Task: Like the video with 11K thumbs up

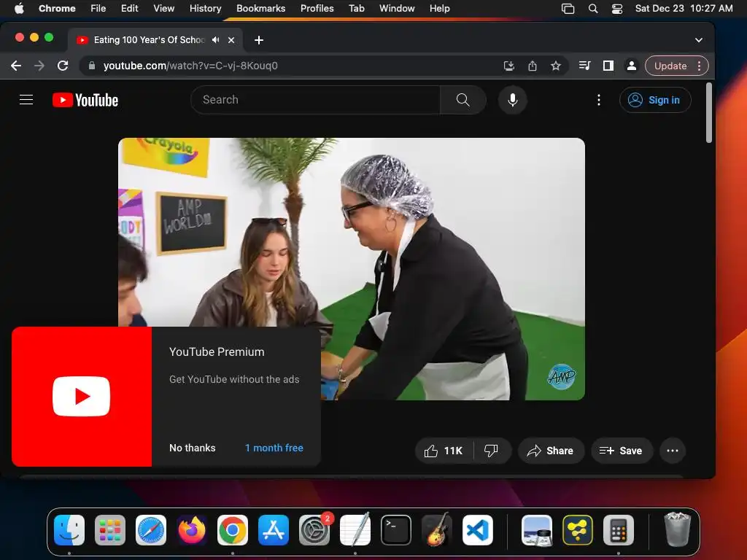Action: point(444,451)
